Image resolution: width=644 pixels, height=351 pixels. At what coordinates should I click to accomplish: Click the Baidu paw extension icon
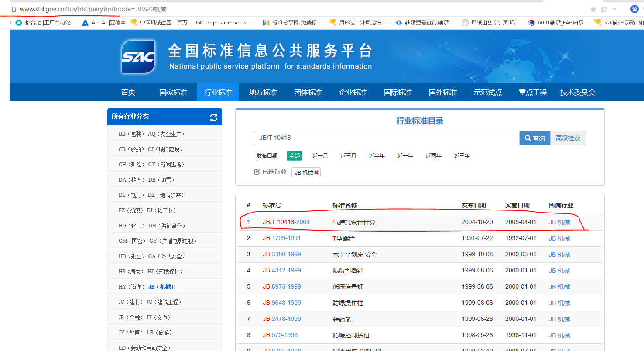[x=634, y=9]
